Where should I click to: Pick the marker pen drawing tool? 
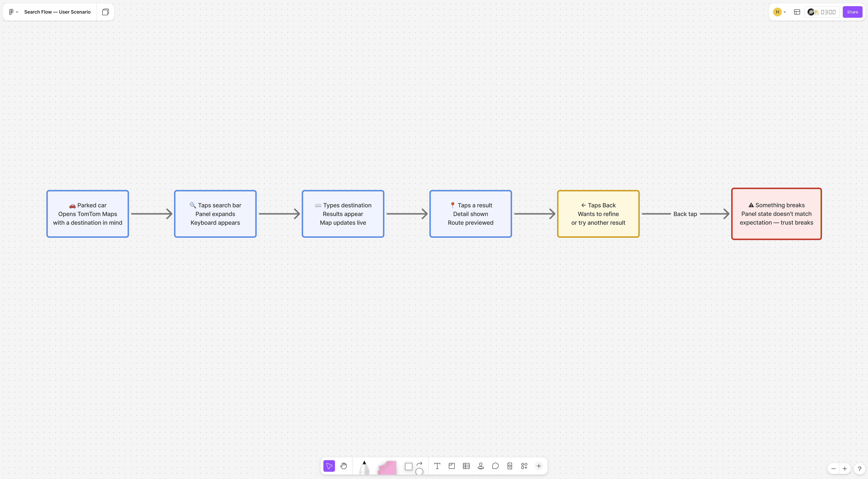(364, 467)
